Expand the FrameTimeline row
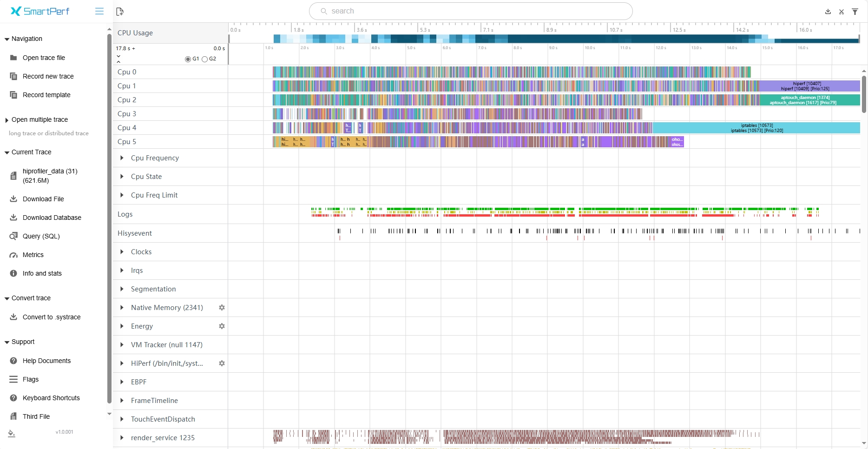 tap(122, 401)
